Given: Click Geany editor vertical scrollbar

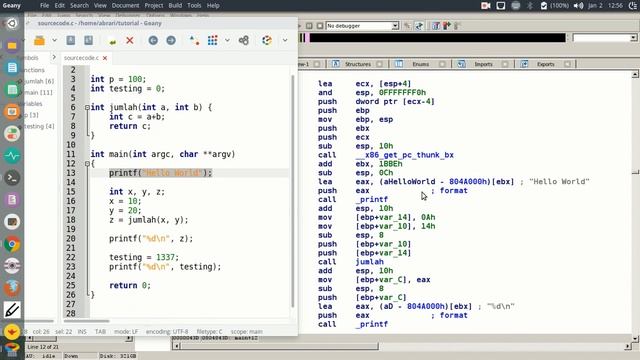Looking at the screenshot, I should click(293, 191).
